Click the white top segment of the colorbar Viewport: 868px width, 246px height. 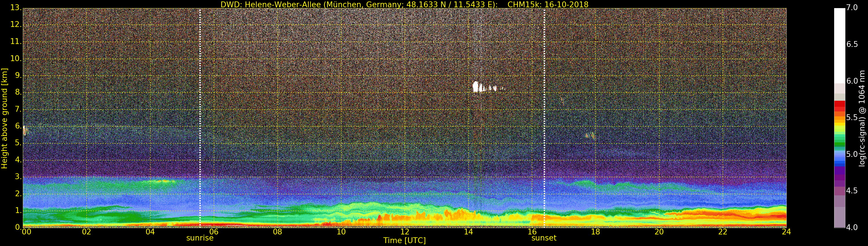840,45
